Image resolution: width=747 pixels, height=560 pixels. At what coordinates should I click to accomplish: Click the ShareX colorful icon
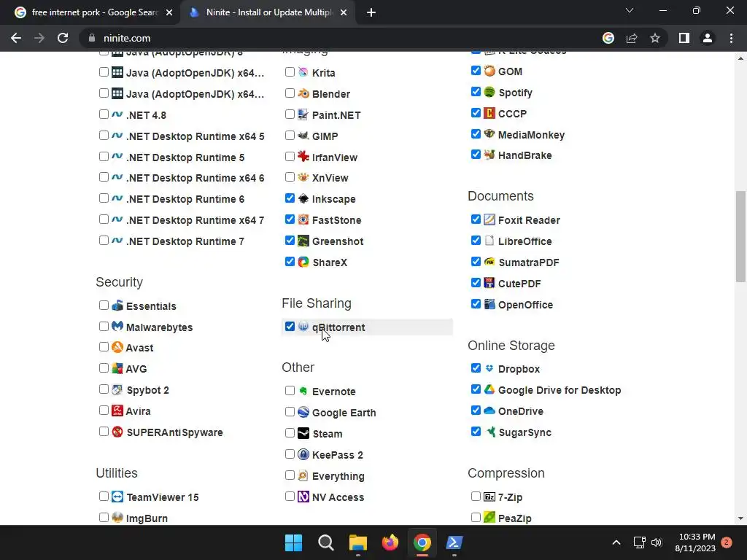coord(303,262)
